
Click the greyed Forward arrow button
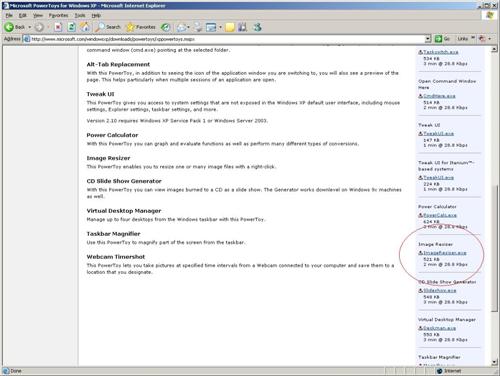(x=39, y=27)
